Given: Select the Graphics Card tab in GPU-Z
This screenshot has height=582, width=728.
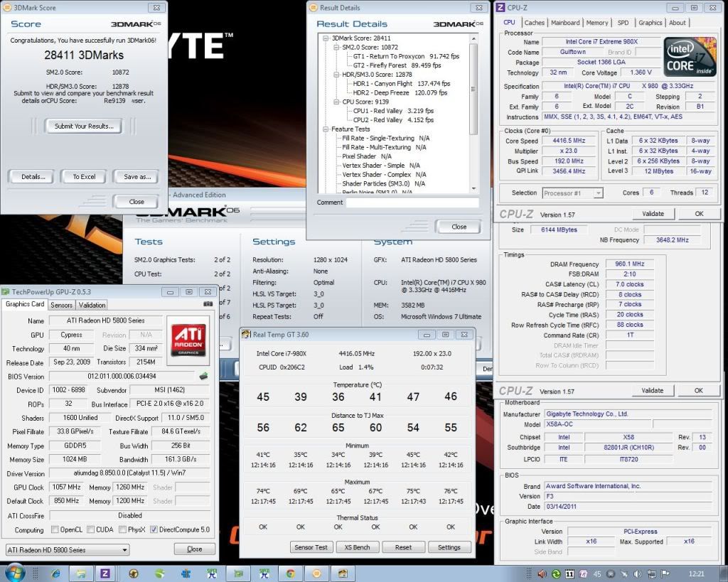Looking at the screenshot, I should [25, 304].
